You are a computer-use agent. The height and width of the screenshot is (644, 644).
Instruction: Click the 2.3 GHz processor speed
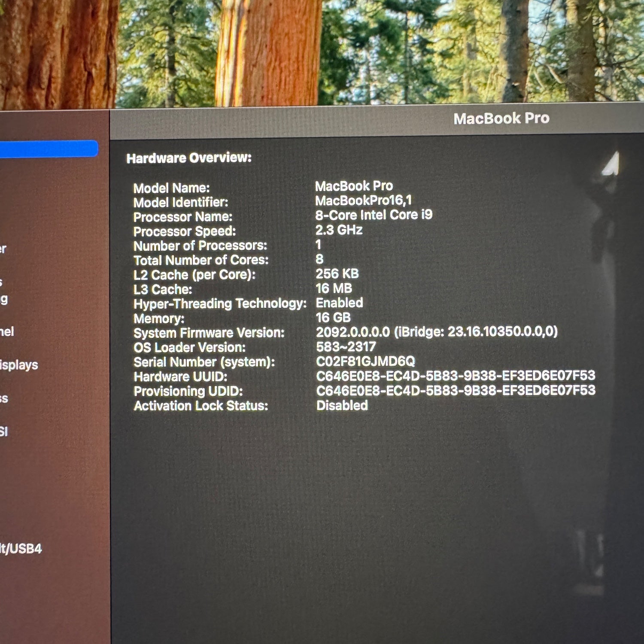(x=339, y=230)
